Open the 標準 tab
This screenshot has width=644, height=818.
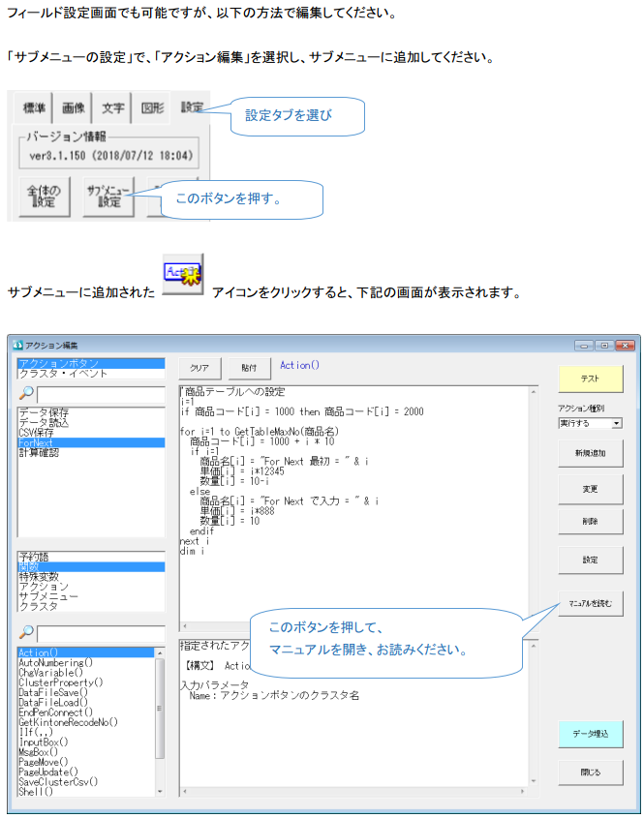pyautogui.click(x=34, y=108)
